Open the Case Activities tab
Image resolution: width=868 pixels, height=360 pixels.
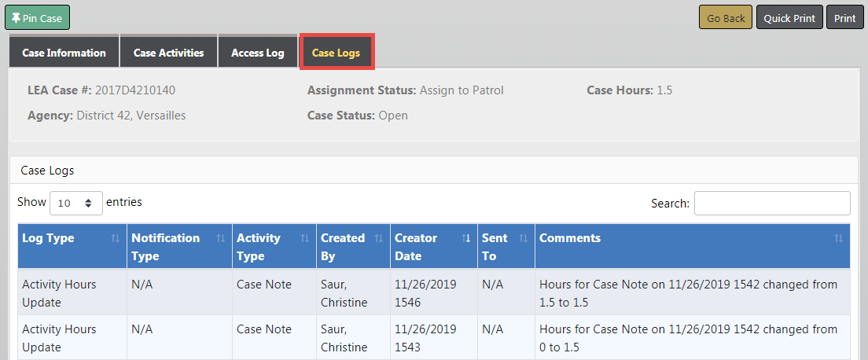(168, 53)
